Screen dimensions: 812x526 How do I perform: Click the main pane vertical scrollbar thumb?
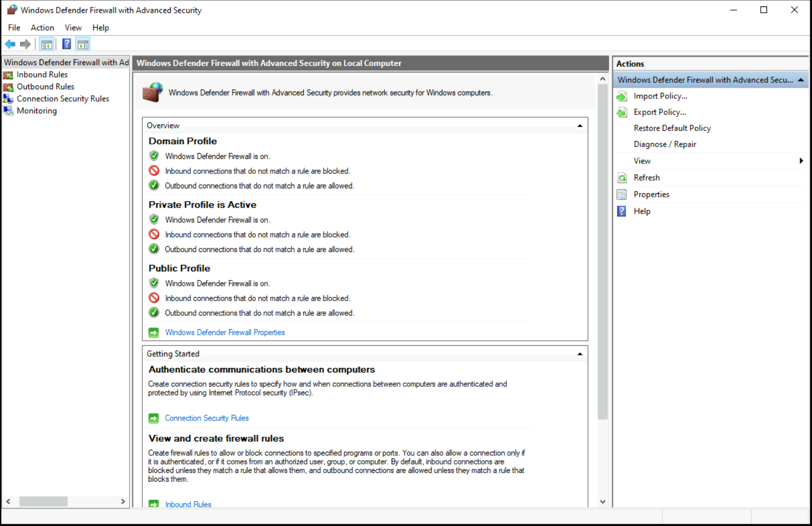pos(603,251)
